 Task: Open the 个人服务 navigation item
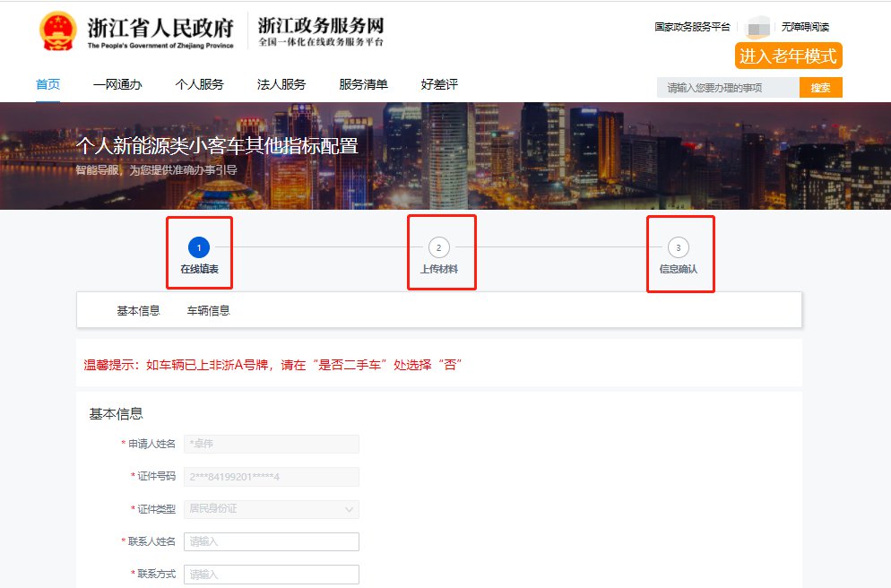pos(199,85)
